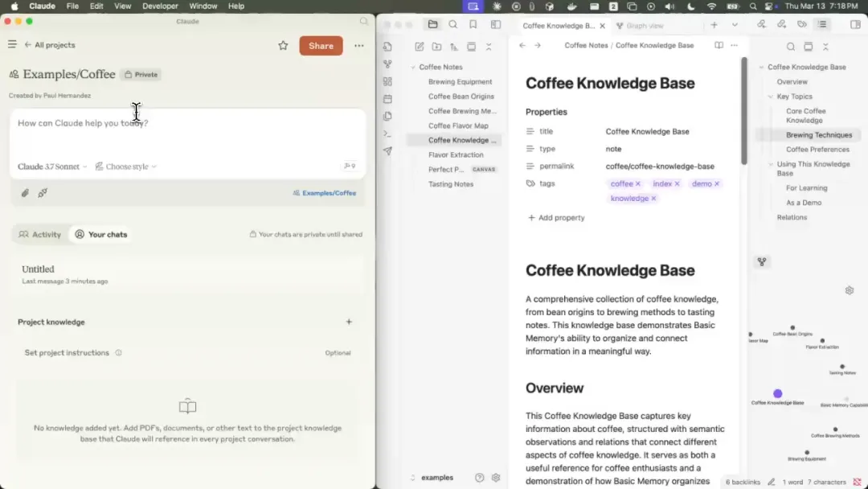Open command palette terminal ribbon icon
This screenshot has width=868, height=489.
tap(387, 134)
